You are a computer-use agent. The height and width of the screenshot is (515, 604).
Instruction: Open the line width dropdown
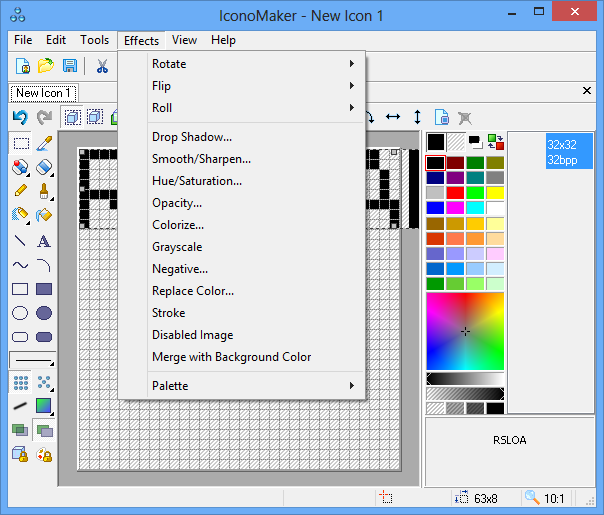pos(33,361)
